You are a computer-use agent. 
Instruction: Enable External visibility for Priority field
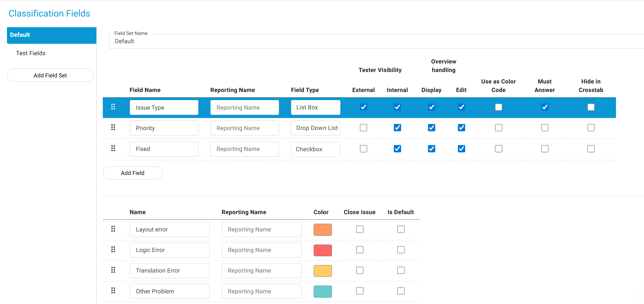[363, 128]
